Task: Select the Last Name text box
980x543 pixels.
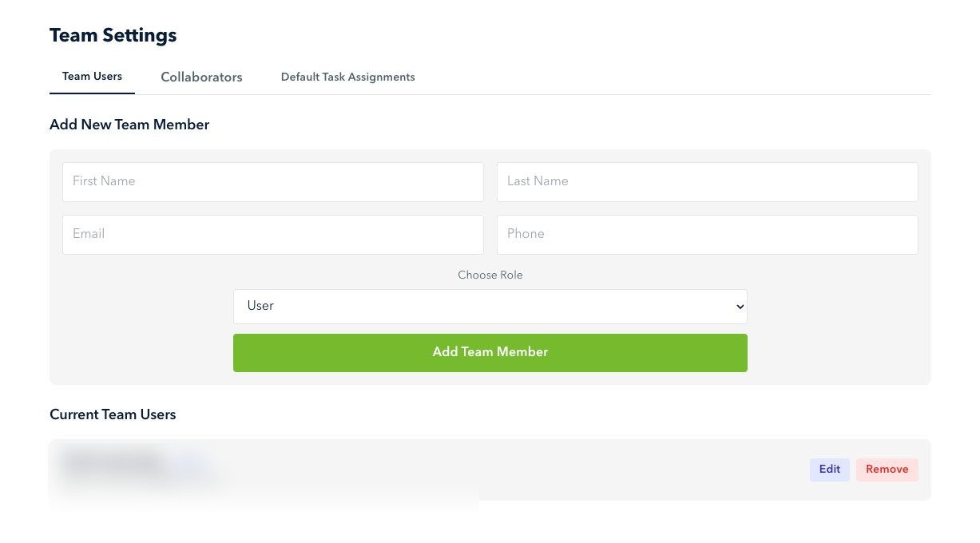Action: 707,181
